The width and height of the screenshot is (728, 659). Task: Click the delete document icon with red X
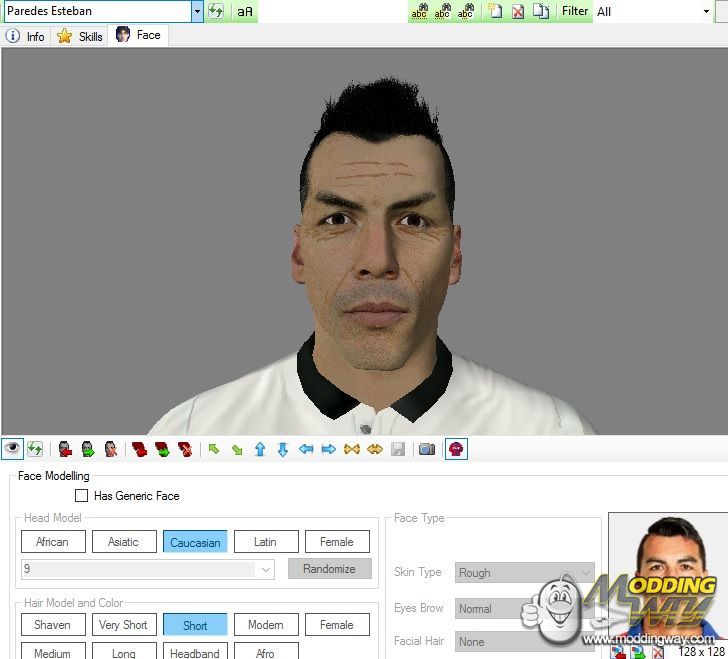tap(517, 11)
